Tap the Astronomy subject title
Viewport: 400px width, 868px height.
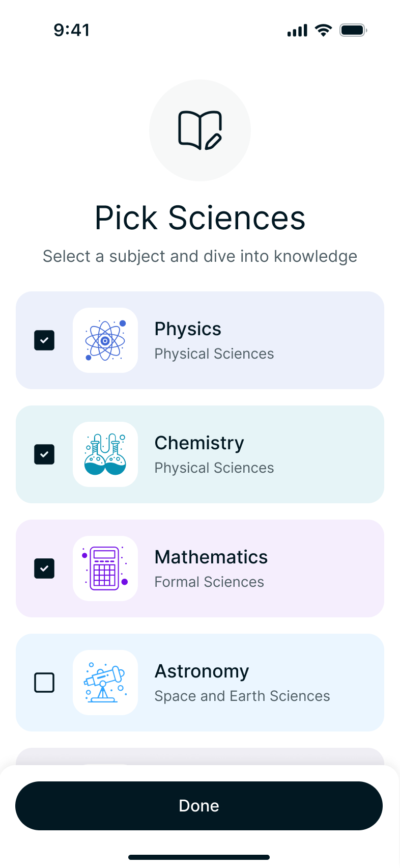click(202, 671)
